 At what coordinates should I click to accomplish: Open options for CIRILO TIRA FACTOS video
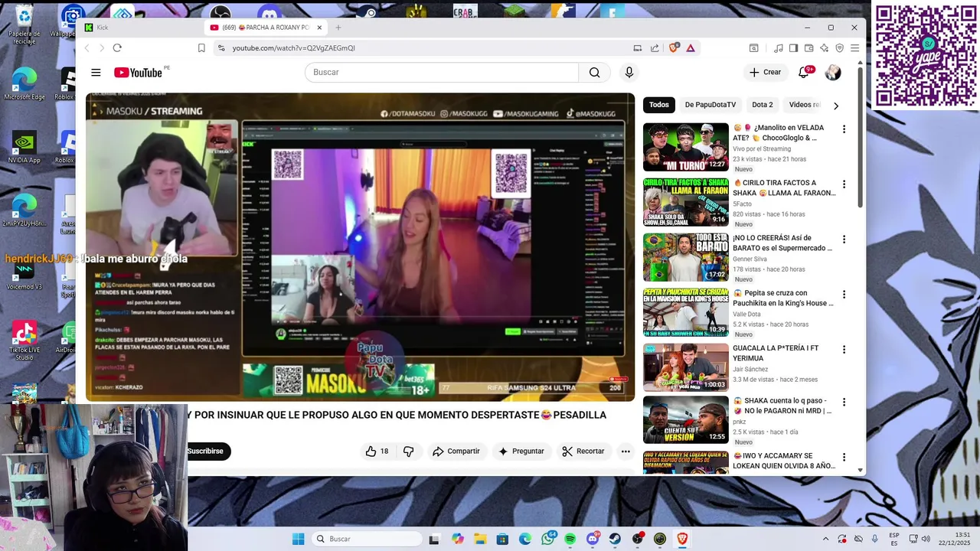(844, 184)
